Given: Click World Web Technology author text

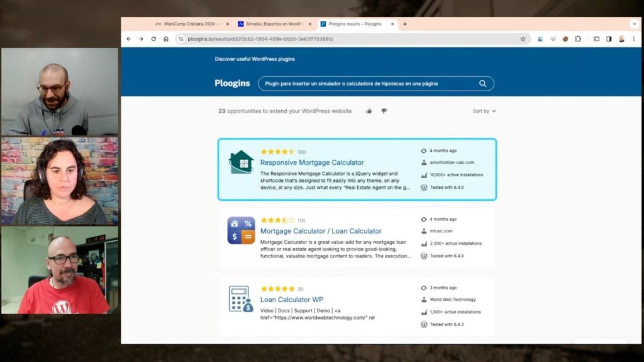Looking at the screenshot, I should point(453,300).
